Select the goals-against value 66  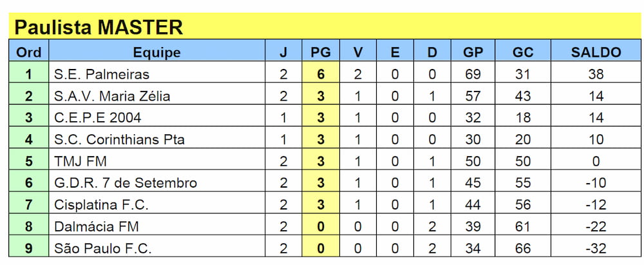522,248
